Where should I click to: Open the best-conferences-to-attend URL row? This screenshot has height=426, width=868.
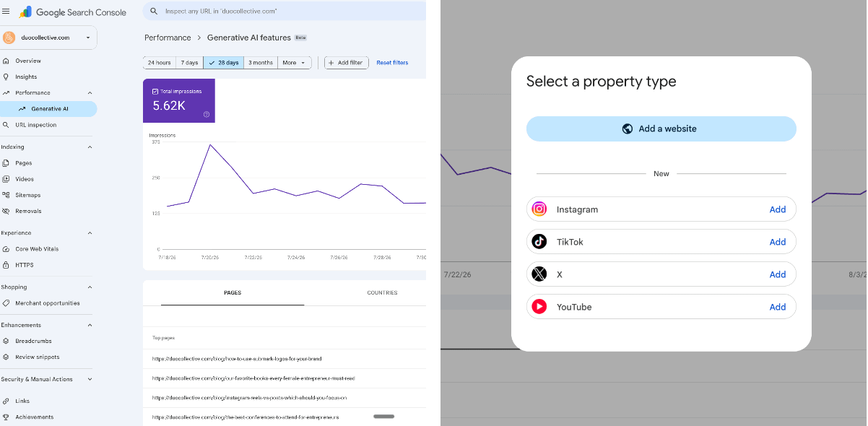click(x=285, y=417)
